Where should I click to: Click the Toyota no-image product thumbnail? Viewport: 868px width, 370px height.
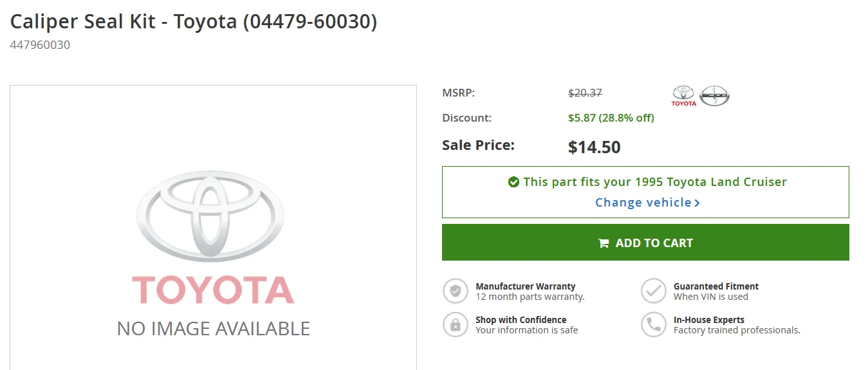tap(213, 228)
